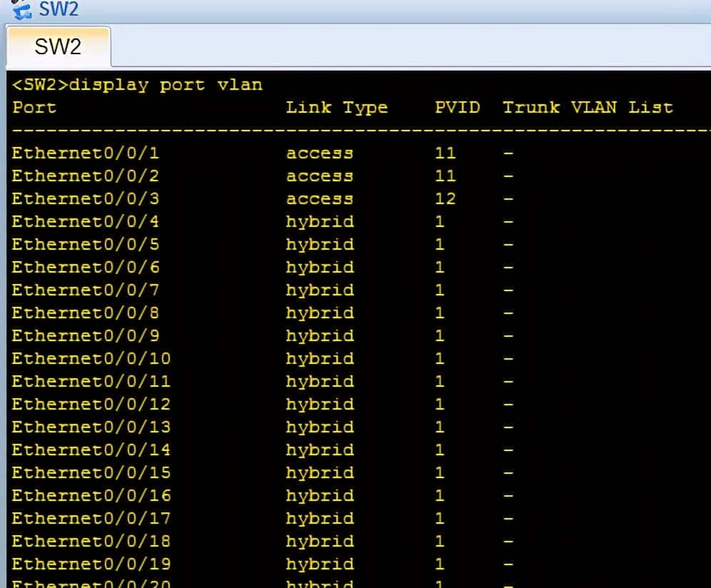Image resolution: width=711 pixels, height=588 pixels.
Task: Click the Port column header text
Action: 34,108
